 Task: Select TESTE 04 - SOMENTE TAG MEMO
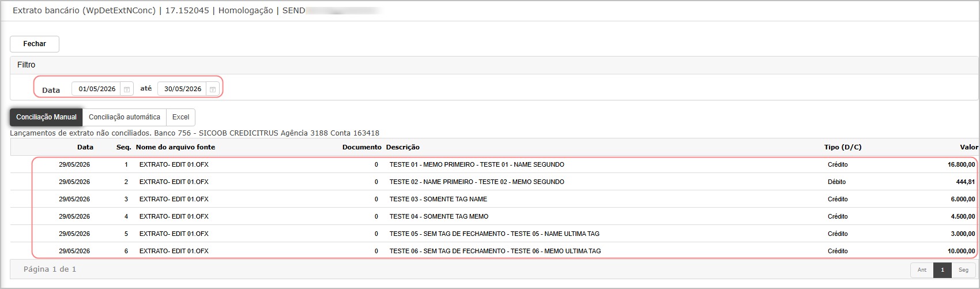click(x=439, y=216)
